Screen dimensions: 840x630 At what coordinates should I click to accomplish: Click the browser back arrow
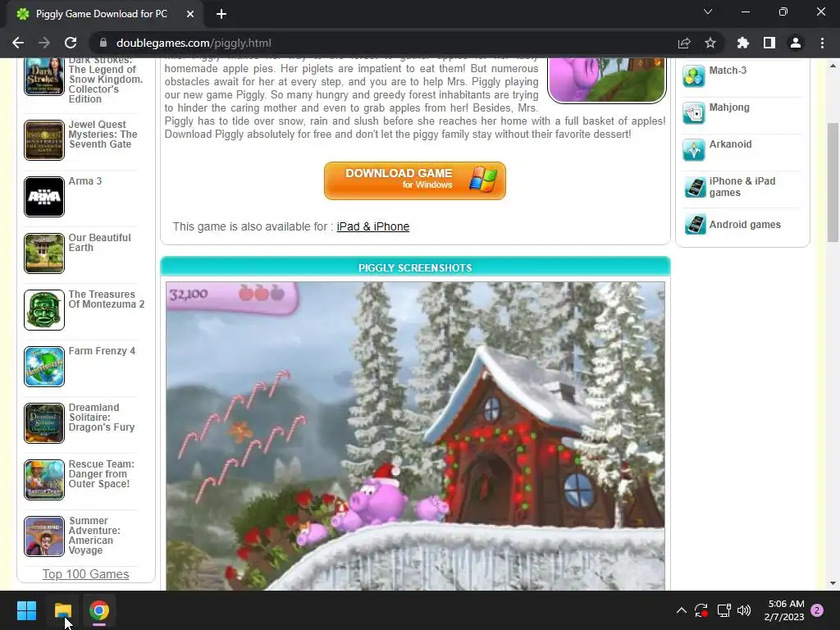click(x=18, y=43)
